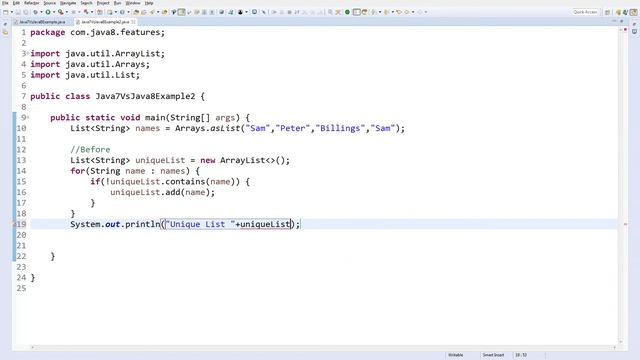This screenshot has height=360, width=640.
Task: Click the green Run icon
Action: [48, 12]
